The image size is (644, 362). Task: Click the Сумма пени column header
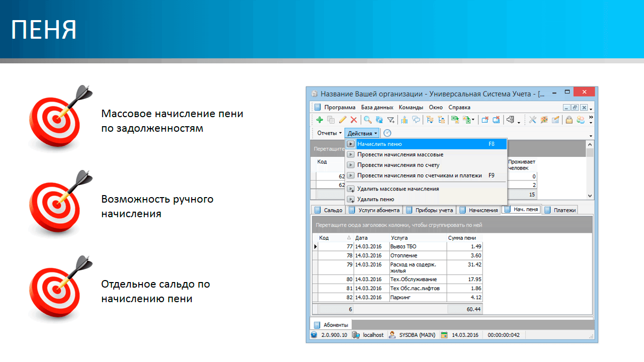pos(464,238)
